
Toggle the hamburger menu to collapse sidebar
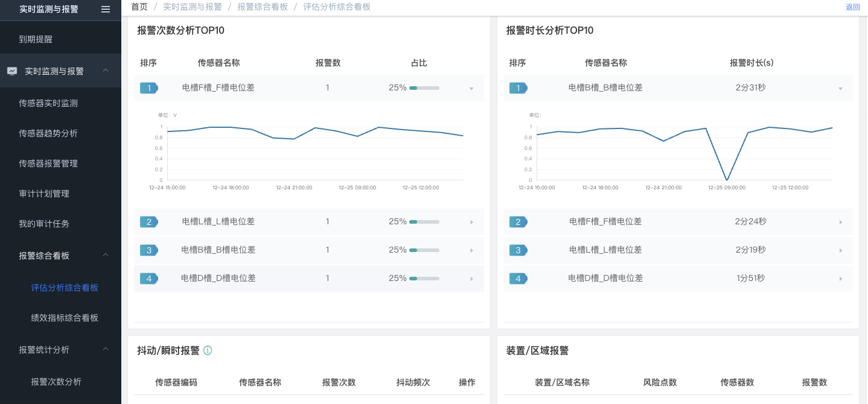106,9
